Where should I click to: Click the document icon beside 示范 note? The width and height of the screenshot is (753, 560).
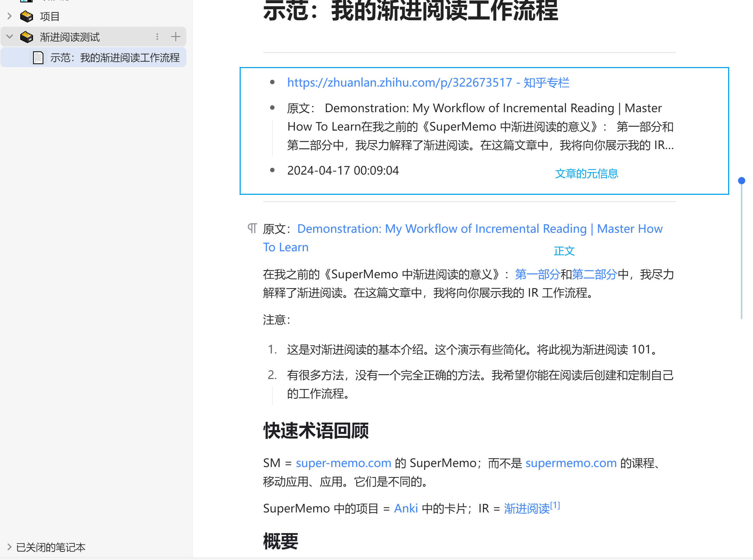click(38, 57)
